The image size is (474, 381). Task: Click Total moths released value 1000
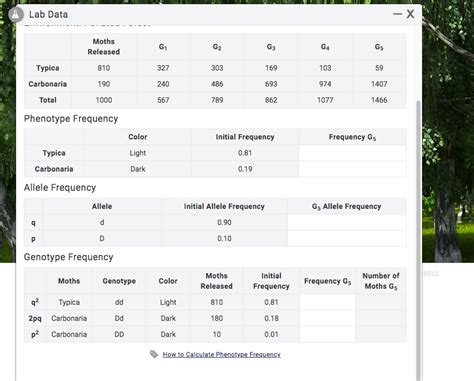pos(104,100)
